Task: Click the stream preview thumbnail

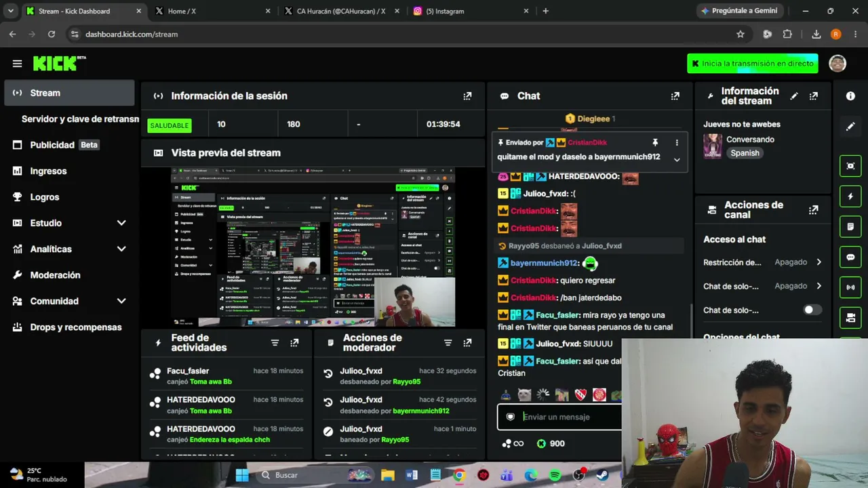Action: pos(313,247)
